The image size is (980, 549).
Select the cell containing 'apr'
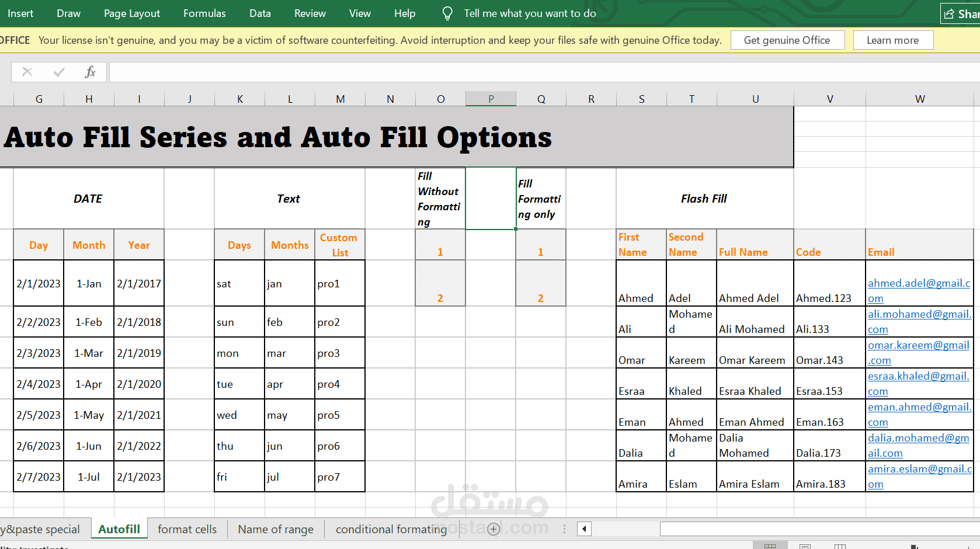pyautogui.click(x=290, y=384)
